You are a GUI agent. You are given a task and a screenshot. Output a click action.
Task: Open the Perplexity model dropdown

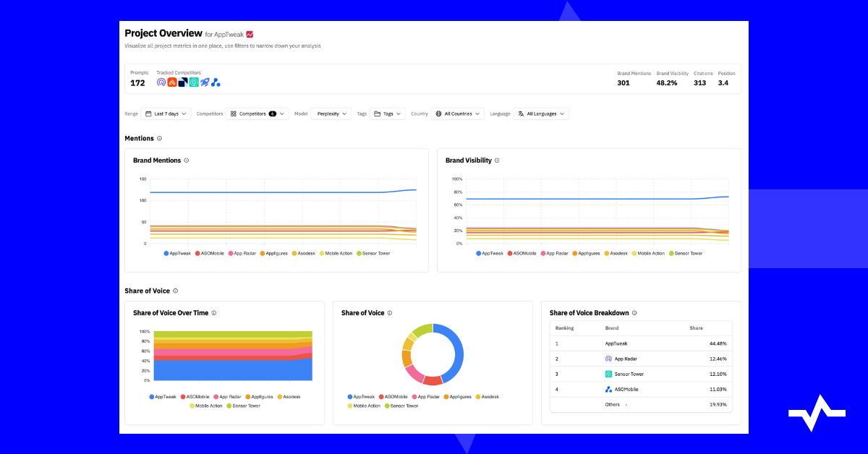tap(331, 113)
